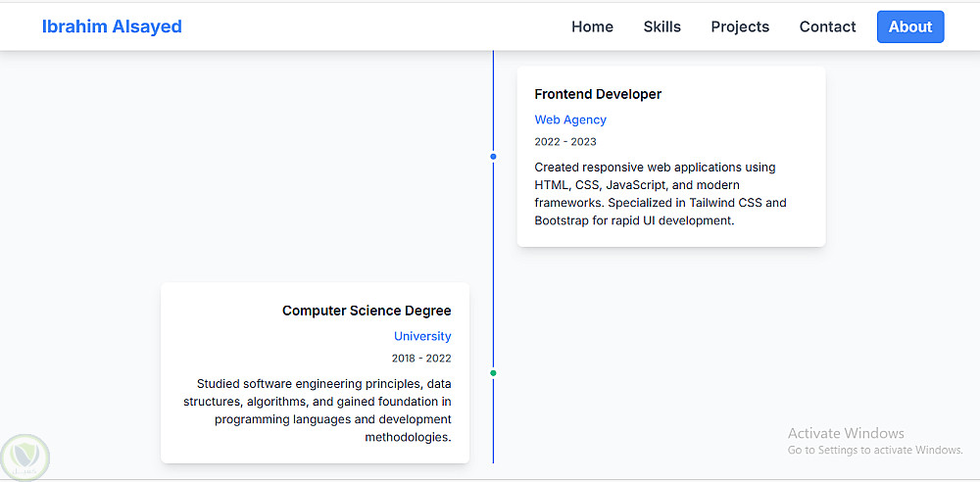Click the University institution label
This screenshot has height=482, width=980.
tap(422, 336)
